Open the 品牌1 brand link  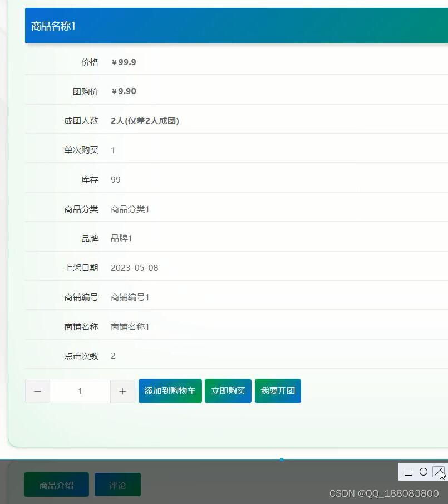[121, 238]
